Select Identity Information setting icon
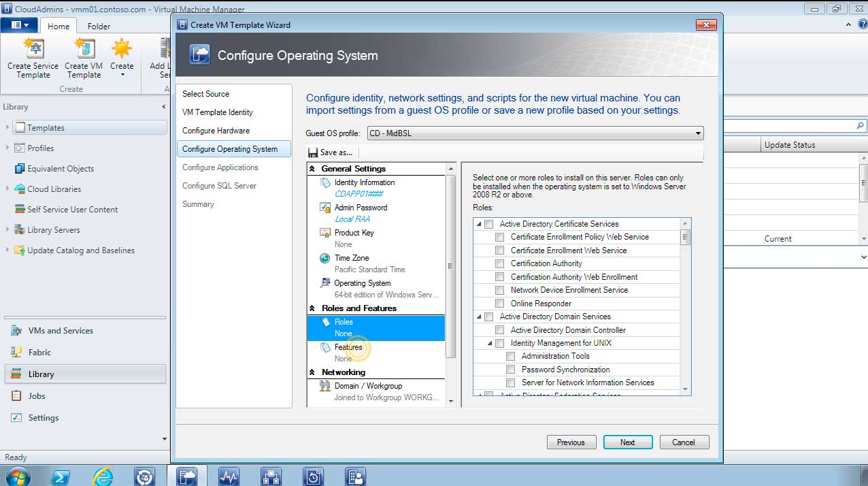 pos(325,182)
